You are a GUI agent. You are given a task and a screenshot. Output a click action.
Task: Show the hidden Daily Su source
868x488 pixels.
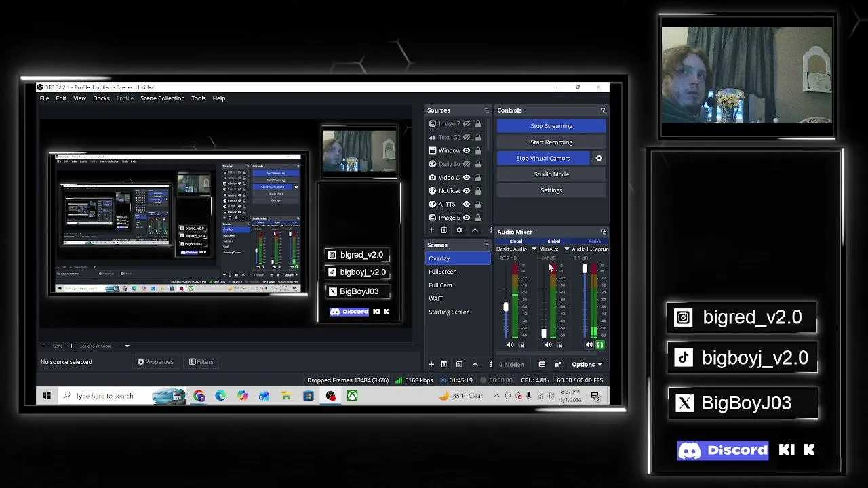click(x=467, y=164)
